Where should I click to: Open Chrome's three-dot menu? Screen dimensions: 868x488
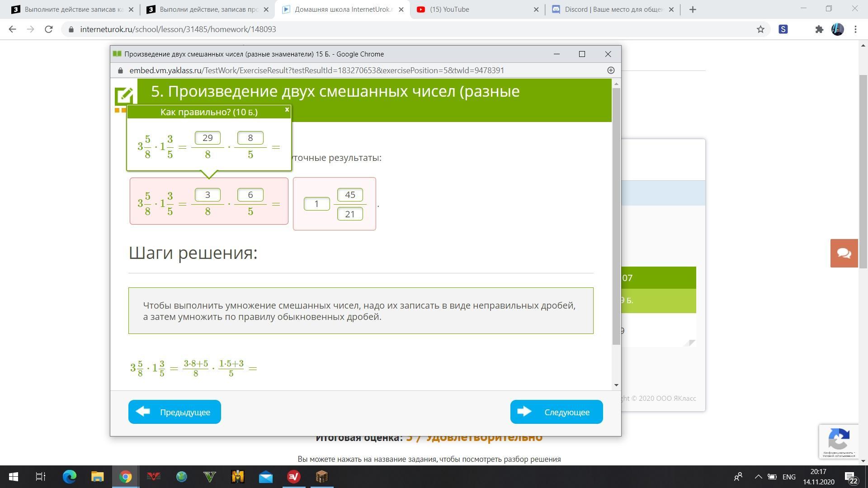855,29
